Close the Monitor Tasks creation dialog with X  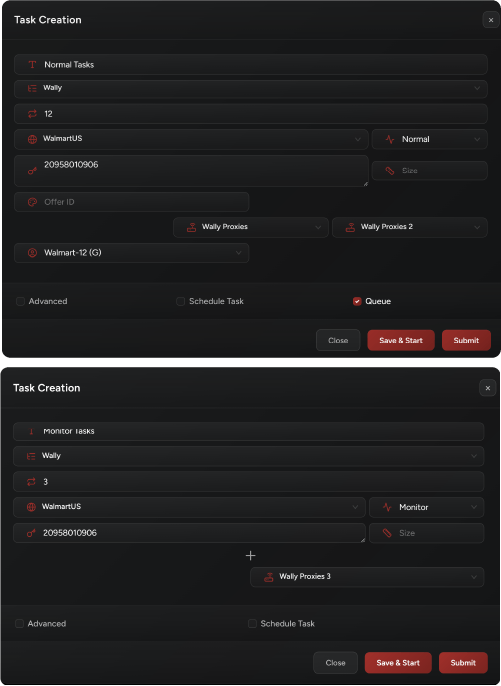pos(487,388)
